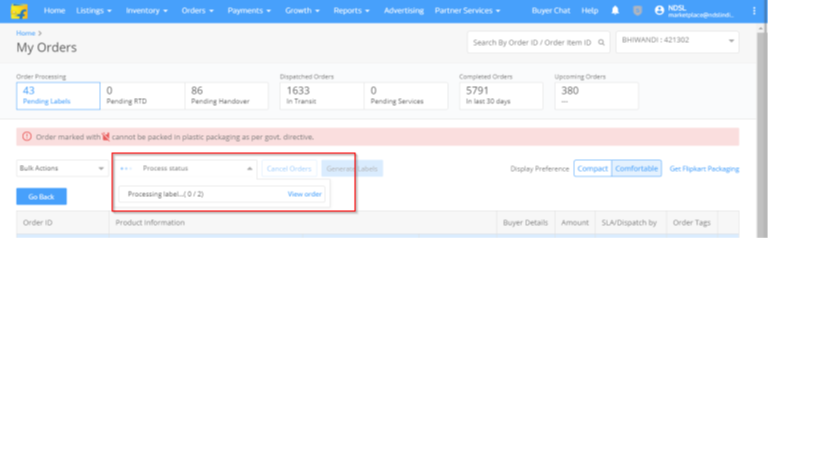The height and width of the screenshot is (460, 819).
Task: Open the Reports dropdown menu
Action: 351,10
